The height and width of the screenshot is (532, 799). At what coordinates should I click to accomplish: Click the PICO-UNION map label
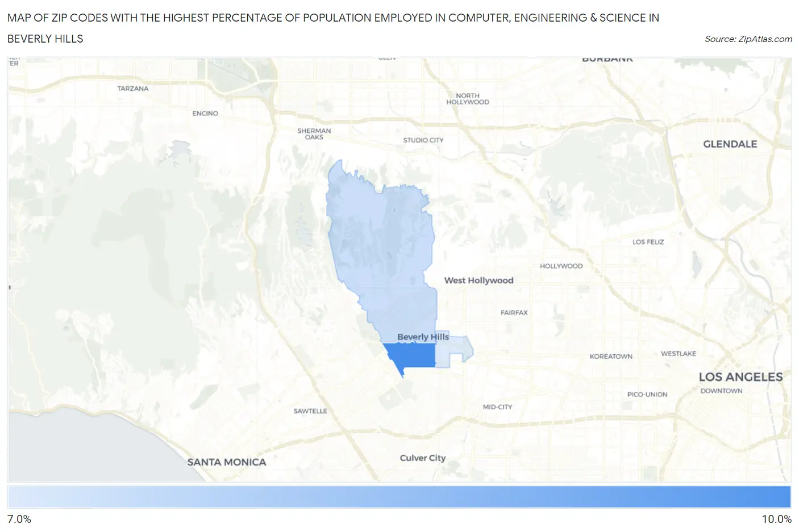[647, 395]
